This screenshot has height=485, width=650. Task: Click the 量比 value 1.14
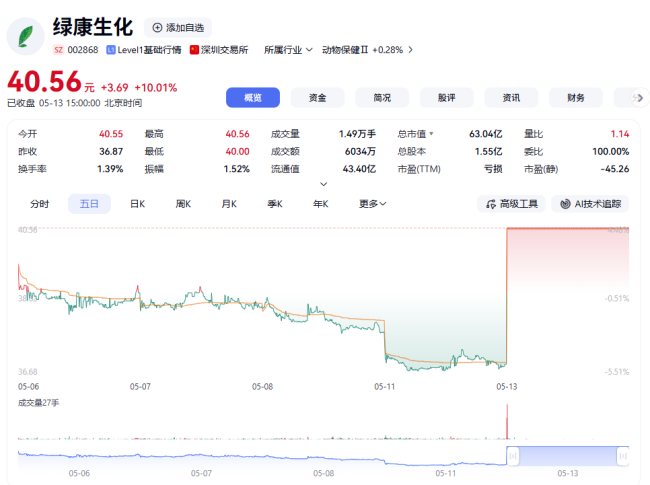[620, 134]
